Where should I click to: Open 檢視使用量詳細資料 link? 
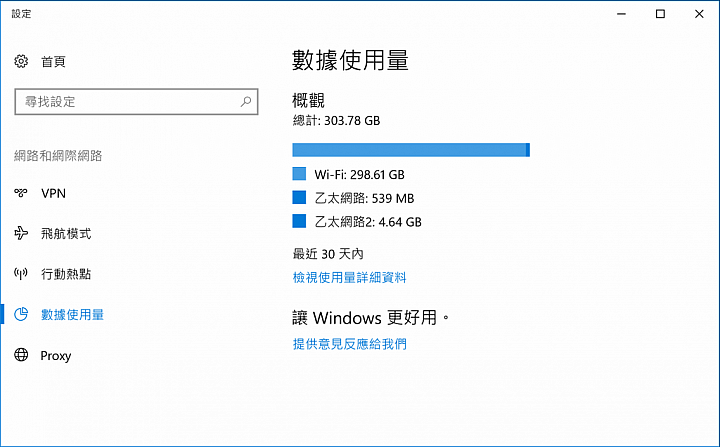click(349, 277)
